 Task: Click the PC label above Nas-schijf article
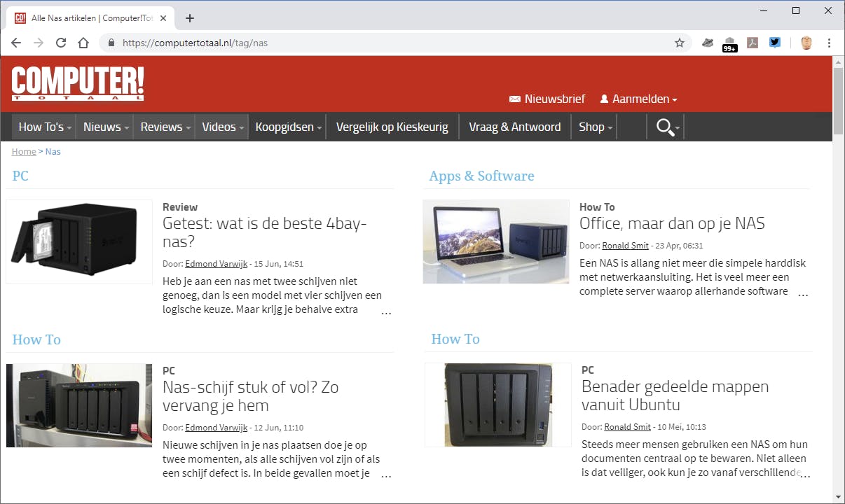[169, 371]
